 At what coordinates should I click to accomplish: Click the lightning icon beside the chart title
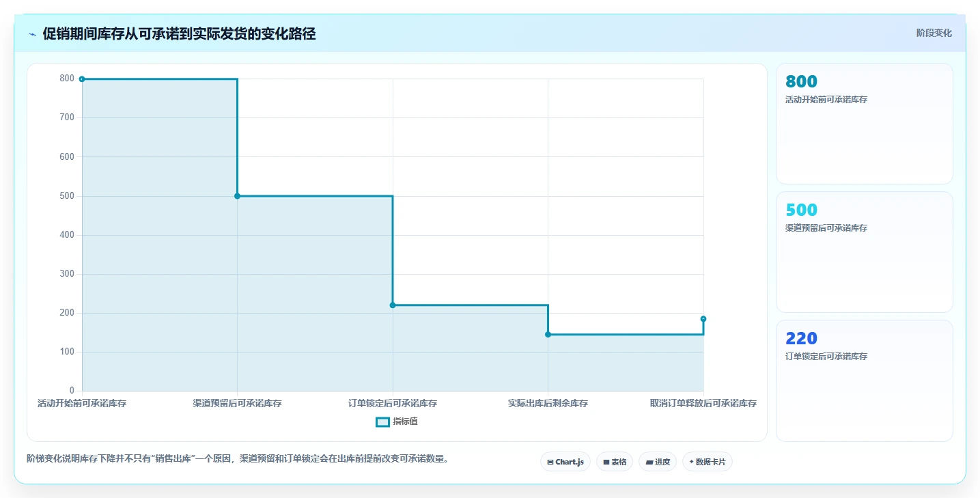pyautogui.click(x=32, y=34)
